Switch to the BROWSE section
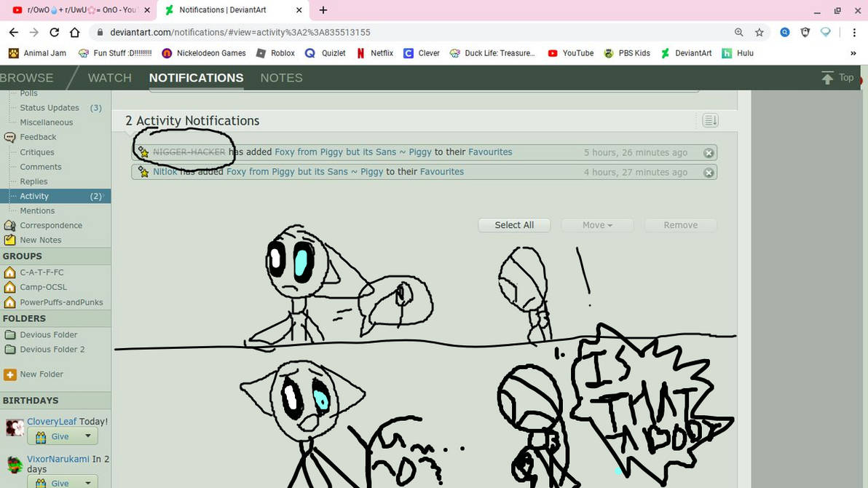Viewport: 868px width, 488px height. pos(26,78)
